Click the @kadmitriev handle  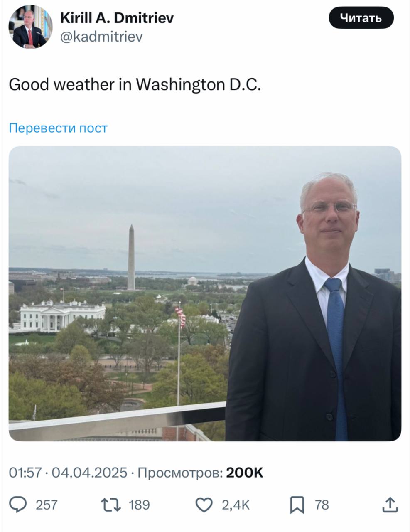(101, 37)
